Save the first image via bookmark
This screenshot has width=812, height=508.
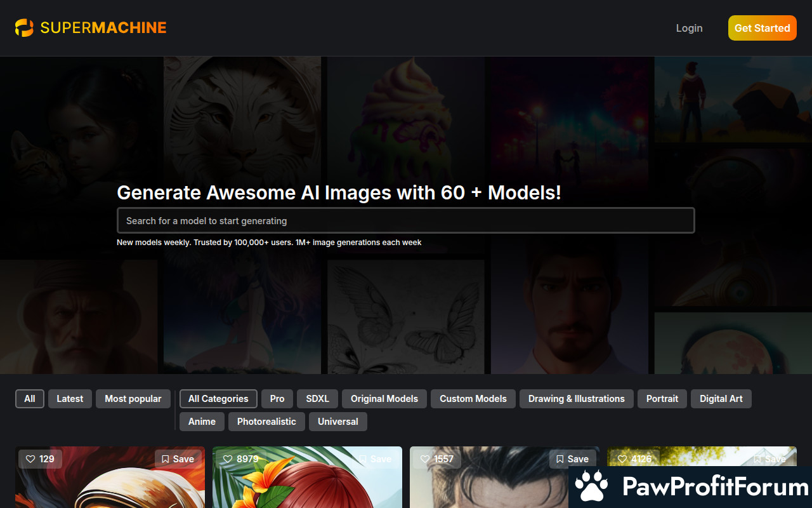point(178,459)
